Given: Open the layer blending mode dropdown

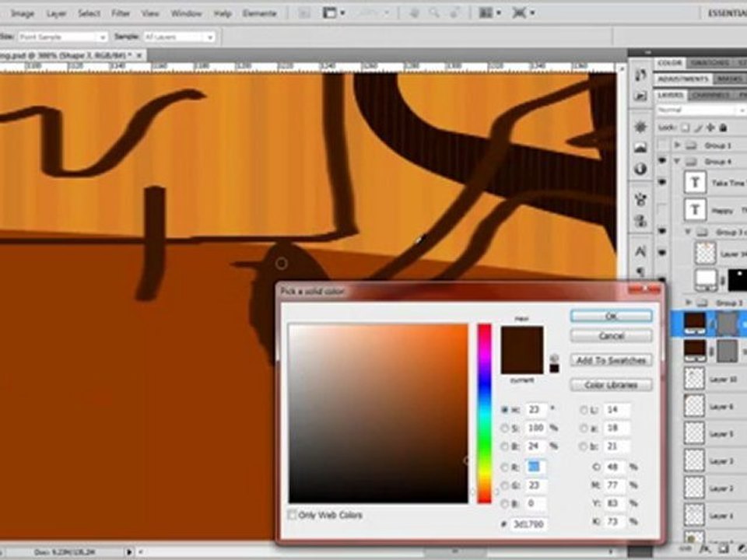Looking at the screenshot, I should pos(701,110).
